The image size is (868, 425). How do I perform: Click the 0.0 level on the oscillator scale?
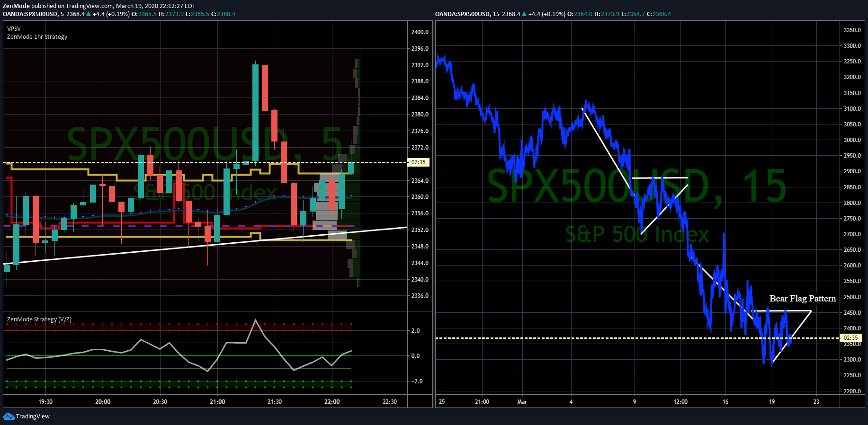tap(415, 356)
